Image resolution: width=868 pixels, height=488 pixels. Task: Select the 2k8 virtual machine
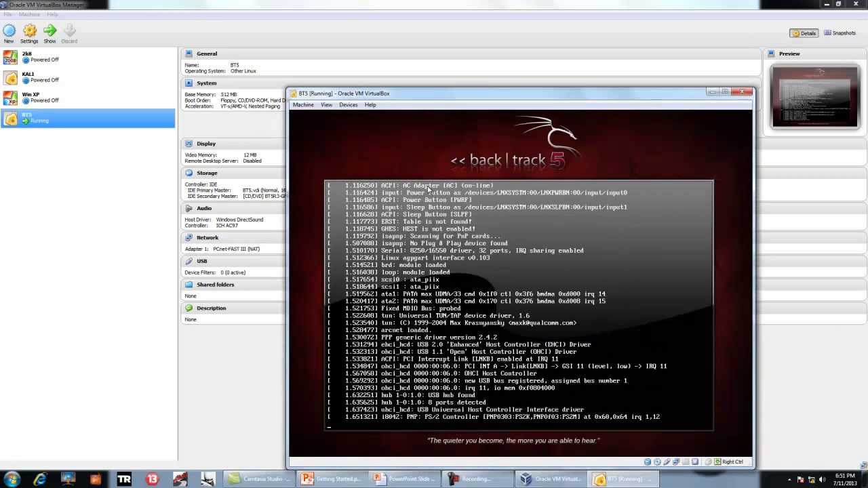click(x=88, y=57)
